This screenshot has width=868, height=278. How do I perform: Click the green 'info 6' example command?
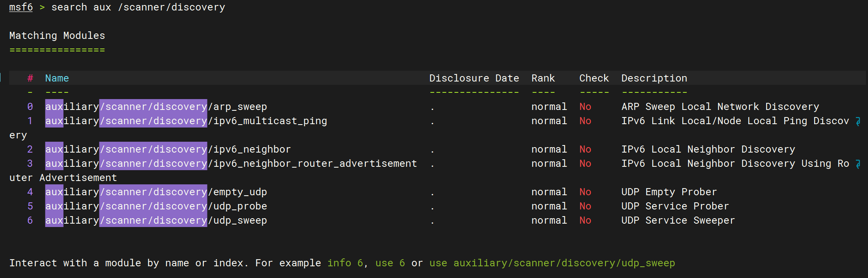click(x=345, y=263)
